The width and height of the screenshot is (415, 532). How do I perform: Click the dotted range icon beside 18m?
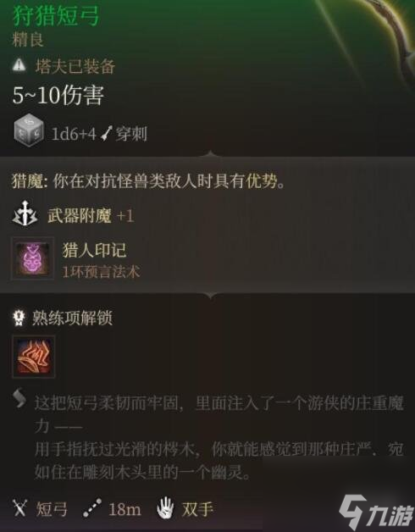[92, 507]
